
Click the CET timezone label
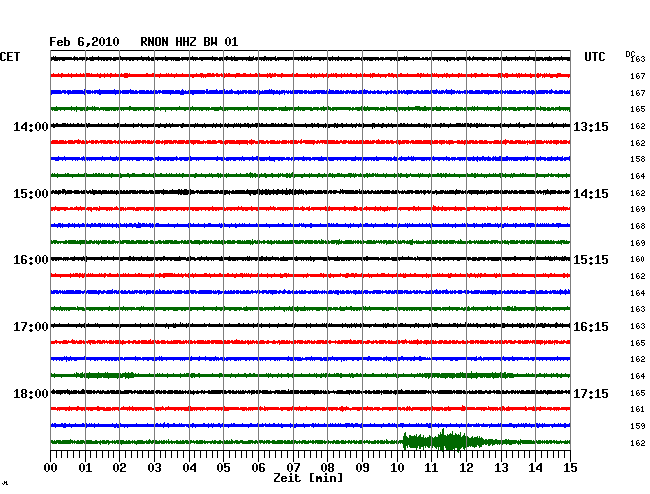[10, 57]
